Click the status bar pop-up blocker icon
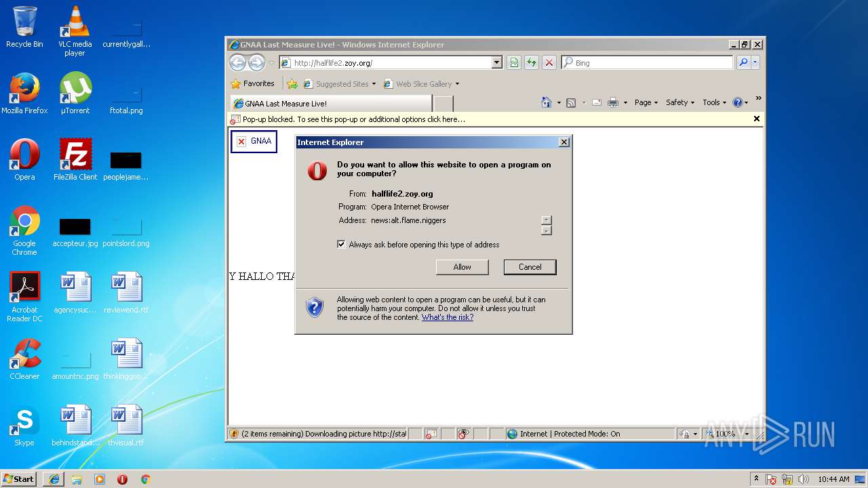The image size is (868, 488). click(431, 434)
